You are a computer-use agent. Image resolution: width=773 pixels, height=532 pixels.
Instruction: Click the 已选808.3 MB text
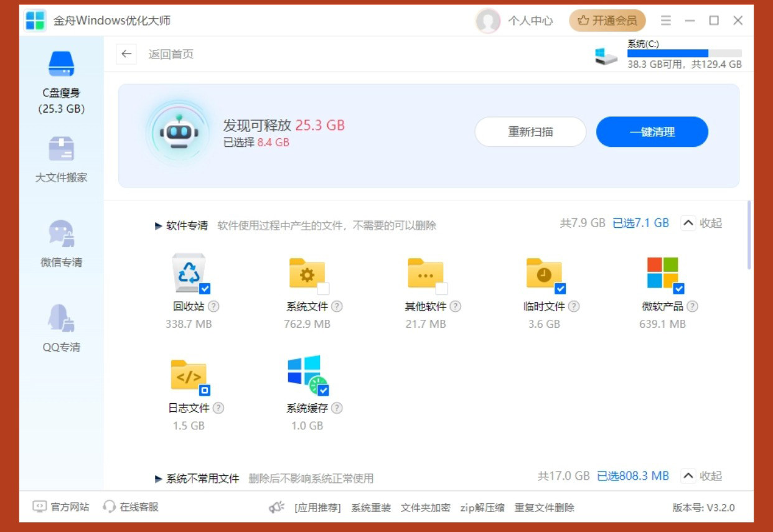click(x=633, y=476)
